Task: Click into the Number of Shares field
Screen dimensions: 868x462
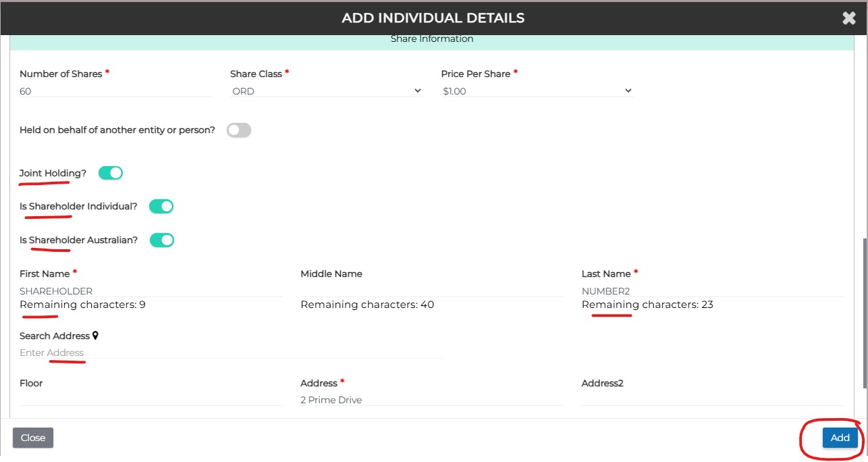Action: 115,91
